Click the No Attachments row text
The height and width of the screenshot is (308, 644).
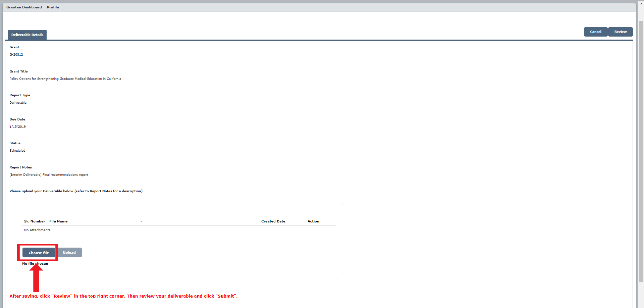point(37,230)
